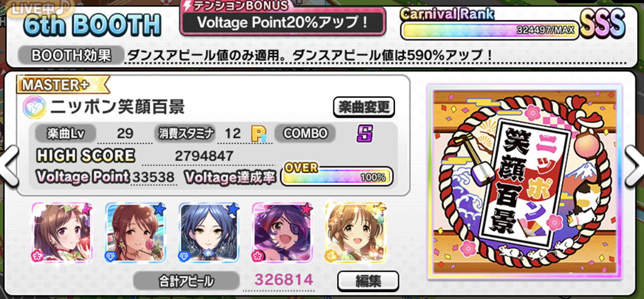Select the first idol card with apple
Screen dimensions: 644x299
[62, 232]
